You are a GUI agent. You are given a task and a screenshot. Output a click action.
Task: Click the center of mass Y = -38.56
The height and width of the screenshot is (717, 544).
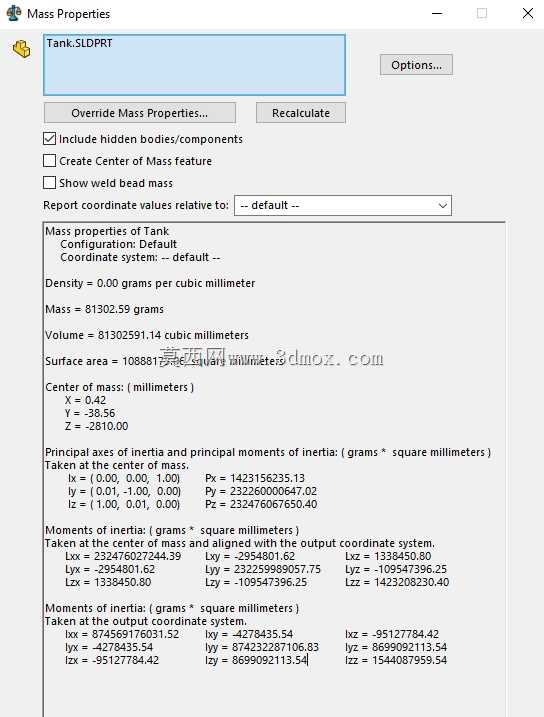click(90, 413)
